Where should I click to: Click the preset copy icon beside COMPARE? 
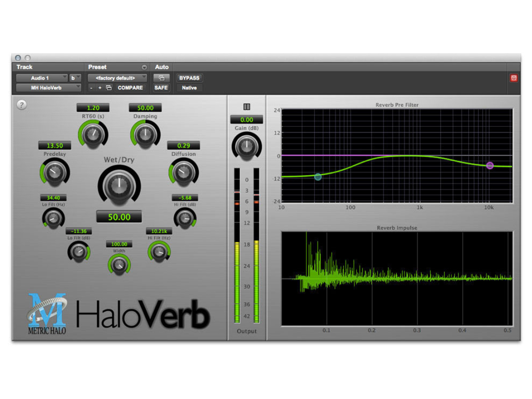109,88
